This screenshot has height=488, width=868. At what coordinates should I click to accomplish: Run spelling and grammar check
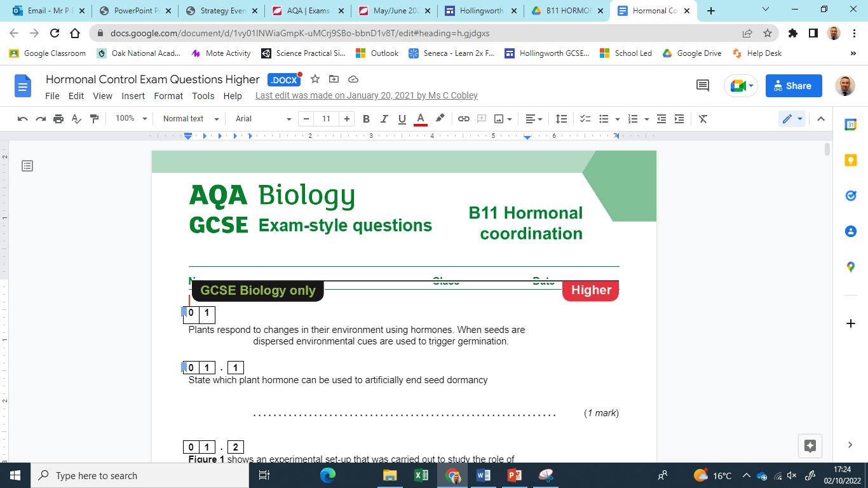click(76, 119)
